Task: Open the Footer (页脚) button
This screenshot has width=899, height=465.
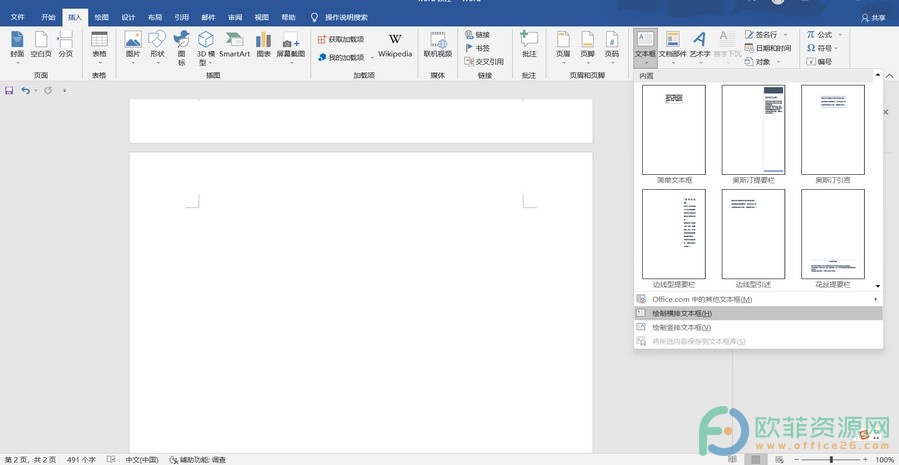Action: [x=587, y=47]
